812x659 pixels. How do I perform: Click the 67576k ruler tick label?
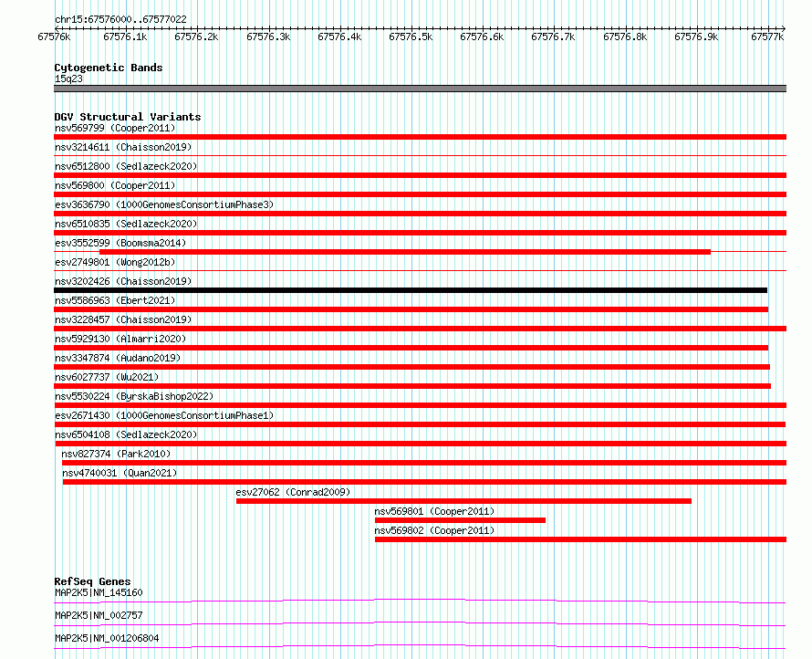point(54,37)
